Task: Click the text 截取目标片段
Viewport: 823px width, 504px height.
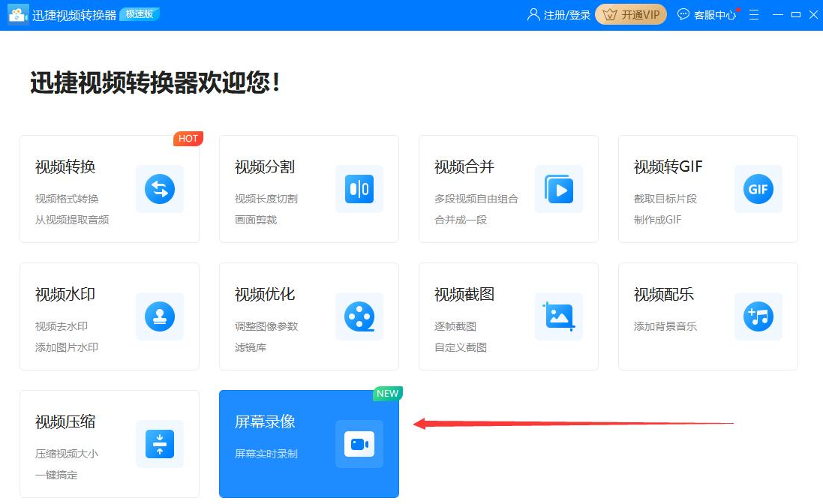Action: point(665,199)
